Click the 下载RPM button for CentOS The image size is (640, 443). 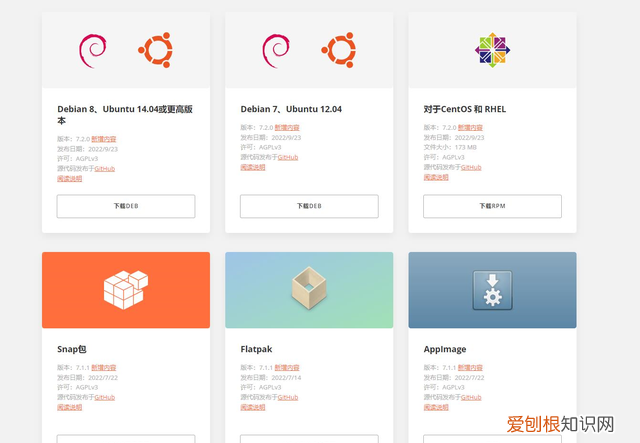492,206
